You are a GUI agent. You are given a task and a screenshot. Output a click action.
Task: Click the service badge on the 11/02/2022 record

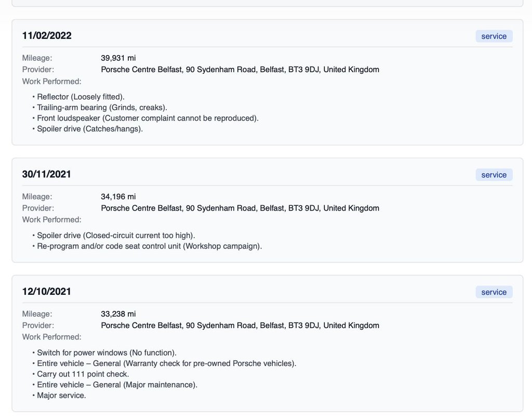494,36
